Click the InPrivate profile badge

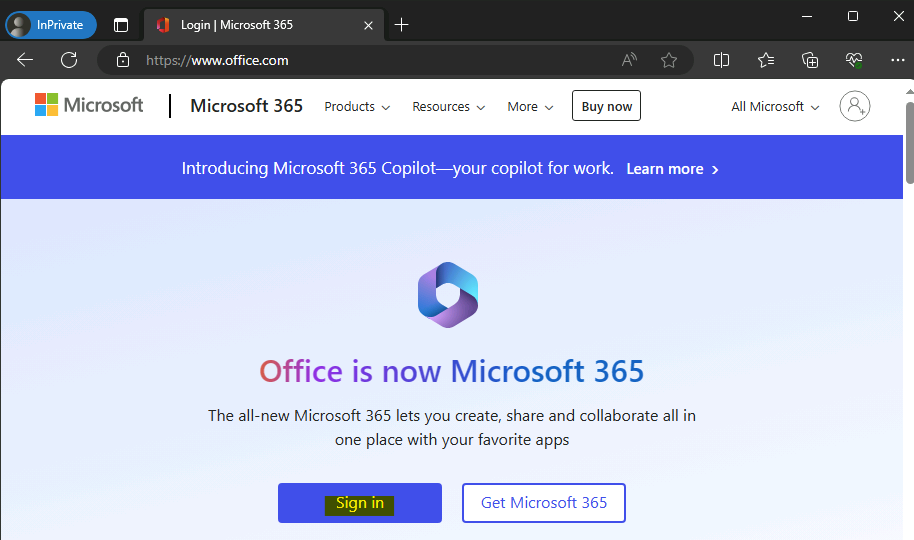(51, 25)
